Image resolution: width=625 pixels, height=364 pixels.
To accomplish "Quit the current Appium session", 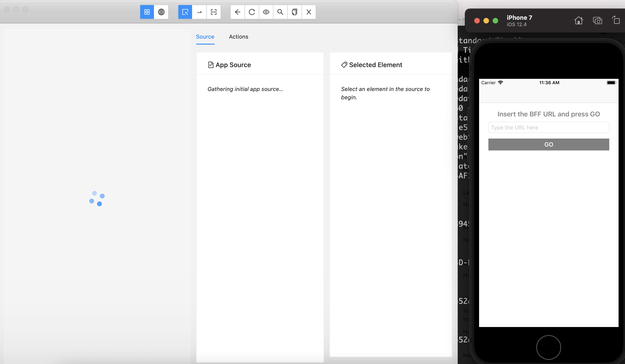I will coord(309,12).
